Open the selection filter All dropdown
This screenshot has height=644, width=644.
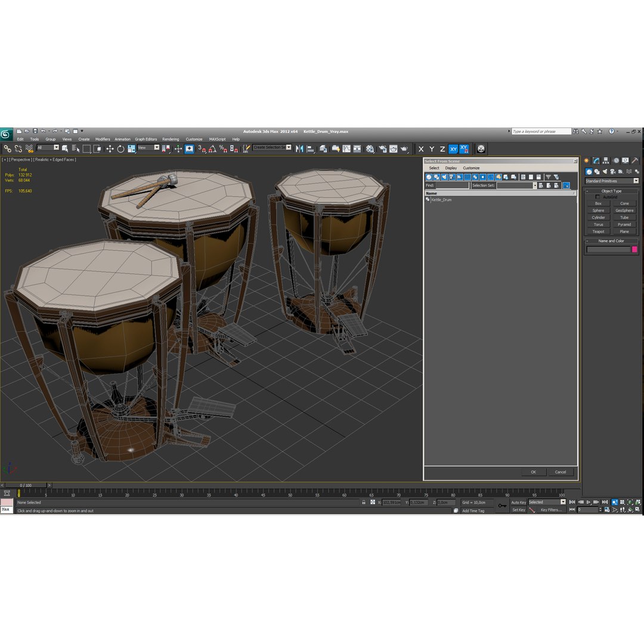click(48, 147)
